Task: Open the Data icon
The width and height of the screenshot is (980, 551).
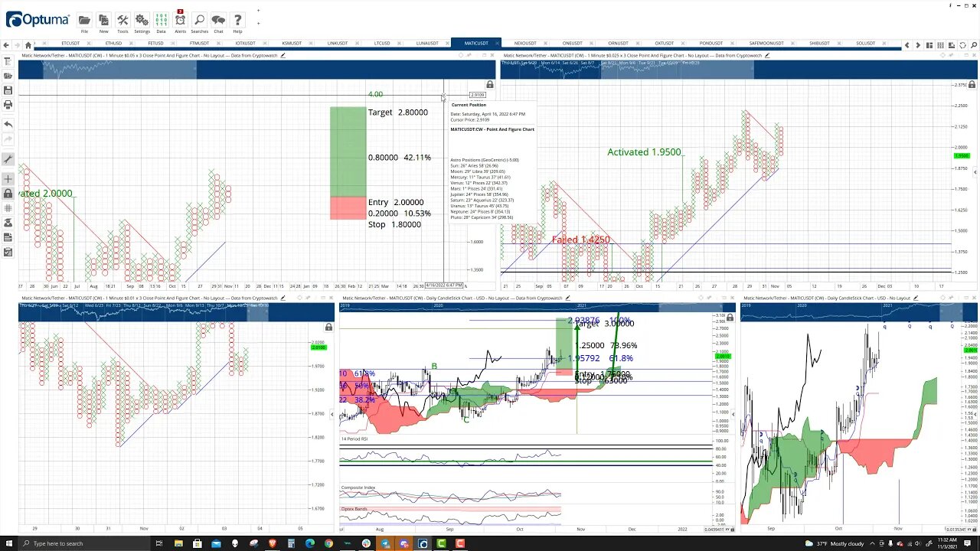Action: 161,20
